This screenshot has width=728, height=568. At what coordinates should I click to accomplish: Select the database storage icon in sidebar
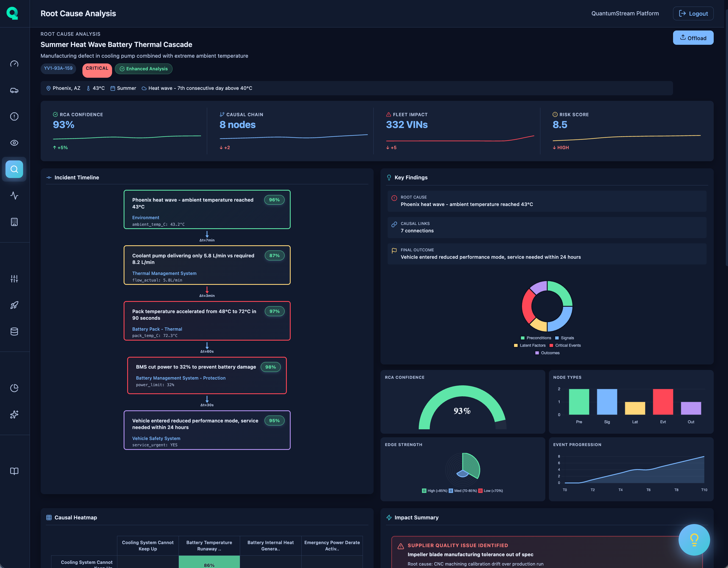(x=14, y=331)
